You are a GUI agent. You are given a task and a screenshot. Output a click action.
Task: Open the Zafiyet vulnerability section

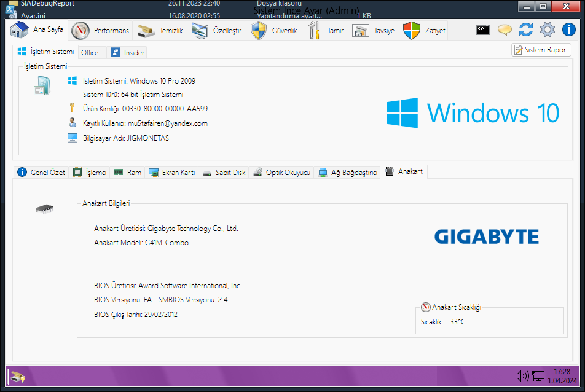pos(424,31)
